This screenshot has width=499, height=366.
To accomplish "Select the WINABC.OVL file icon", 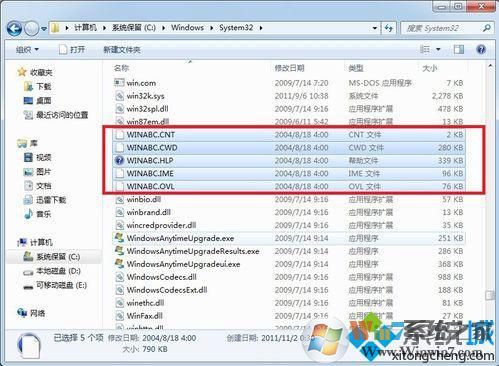I will point(119,186).
